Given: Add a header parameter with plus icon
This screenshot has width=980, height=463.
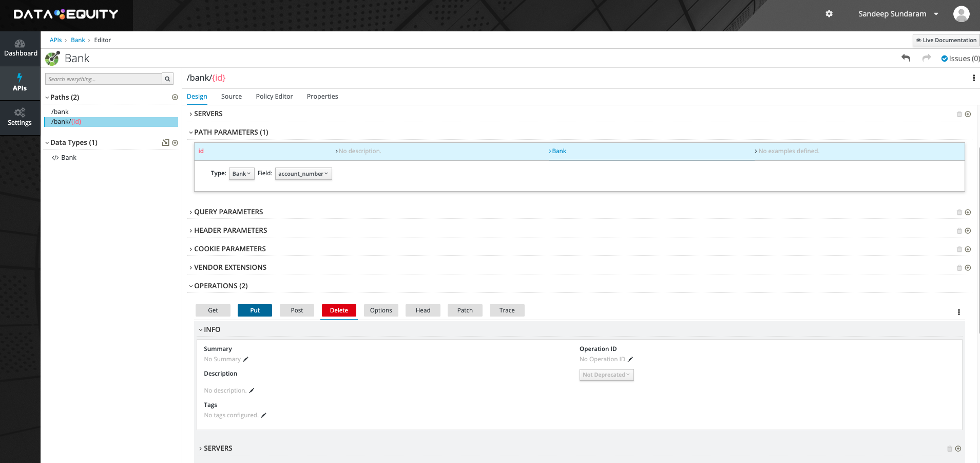Looking at the screenshot, I should 968,231.
